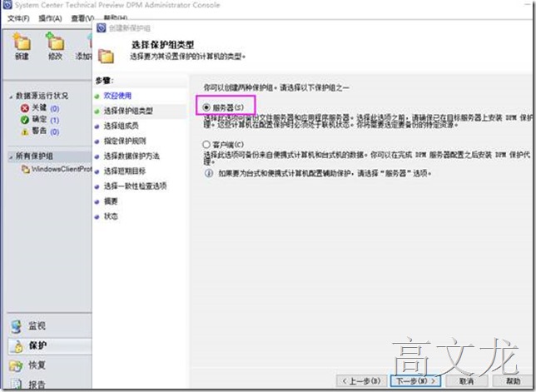
Task: Click the wizard dialog title icon
Action: pos(102,27)
